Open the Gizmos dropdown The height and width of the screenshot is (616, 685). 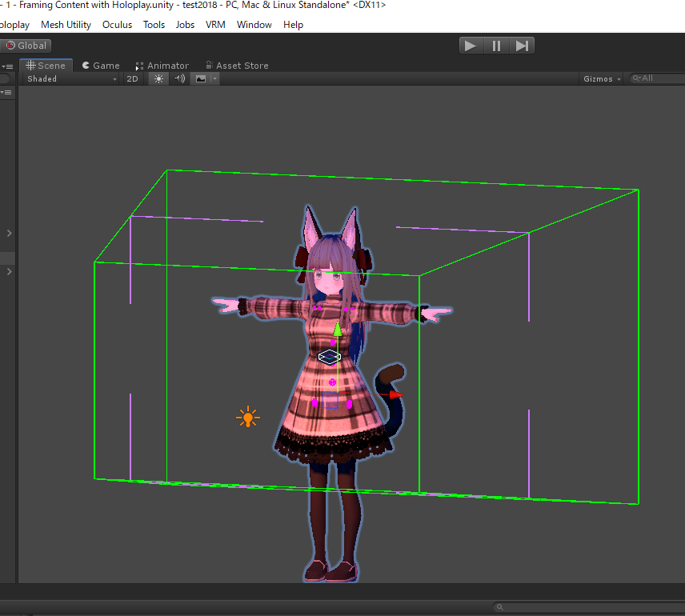tap(602, 78)
